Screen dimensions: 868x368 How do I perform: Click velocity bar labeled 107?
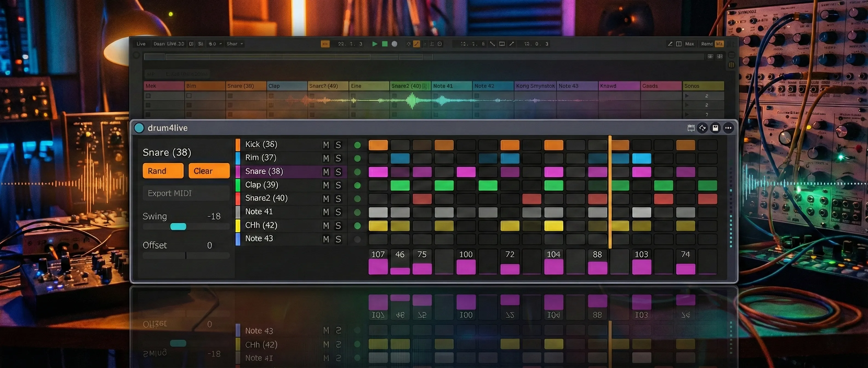(378, 266)
